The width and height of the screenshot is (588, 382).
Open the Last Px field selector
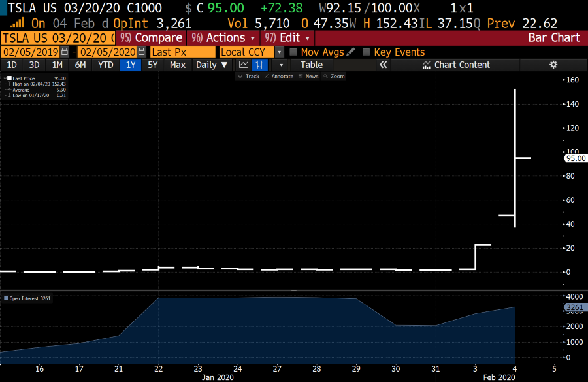(183, 52)
